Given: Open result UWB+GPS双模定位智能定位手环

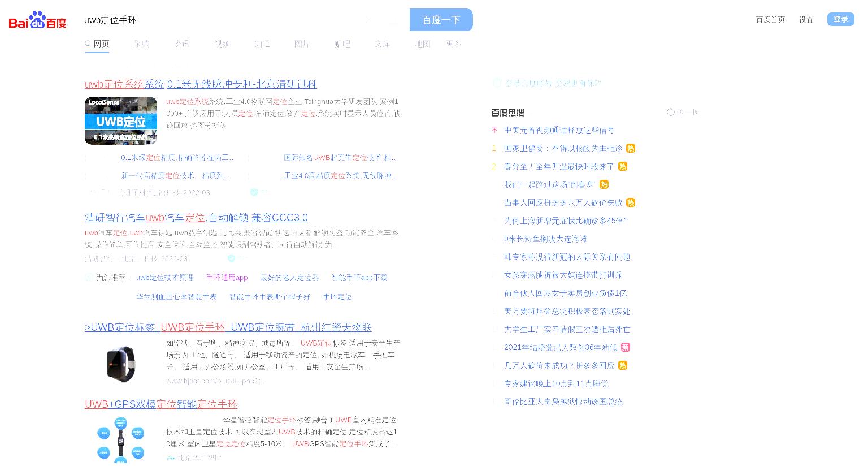Looking at the screenshot, I should pos(161,404).
